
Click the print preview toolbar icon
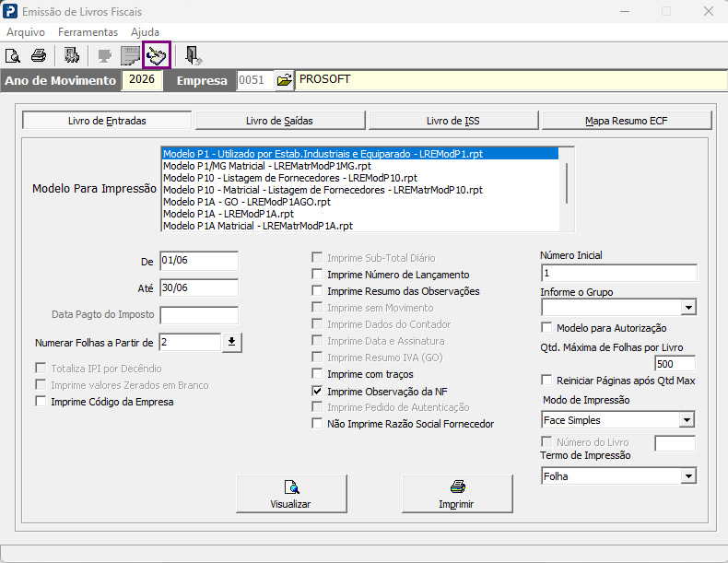click(13, 55)
